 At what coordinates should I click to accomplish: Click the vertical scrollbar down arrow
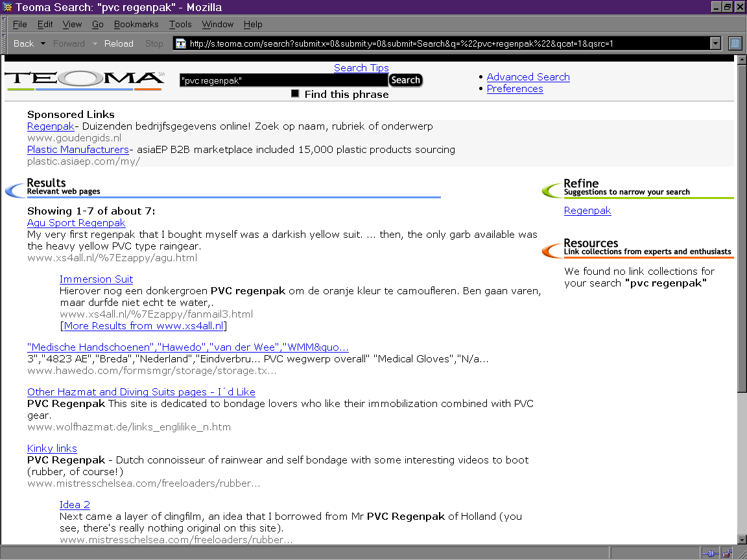(x=742, y=539)
